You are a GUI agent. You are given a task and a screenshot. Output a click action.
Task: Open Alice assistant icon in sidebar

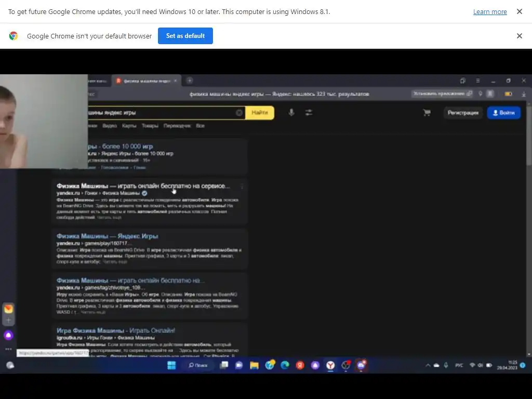click(x=8, y=335)
